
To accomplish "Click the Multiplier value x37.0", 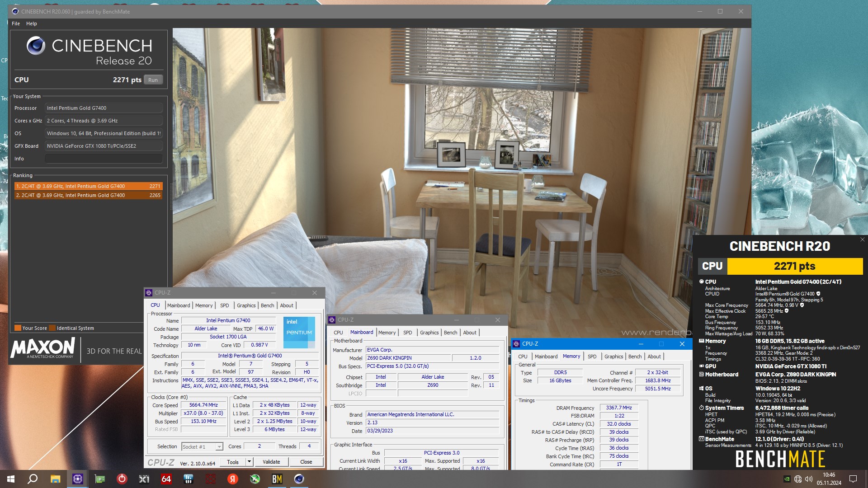I will 204,413.
